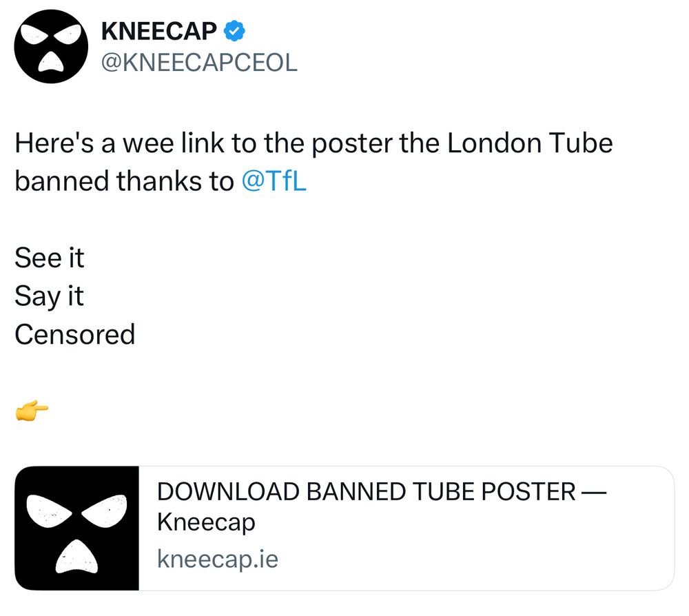Click the pointing finger emoji in the tweet
Image resolution: width=689 pixels, height=616 pixels.
pos(31,409)
